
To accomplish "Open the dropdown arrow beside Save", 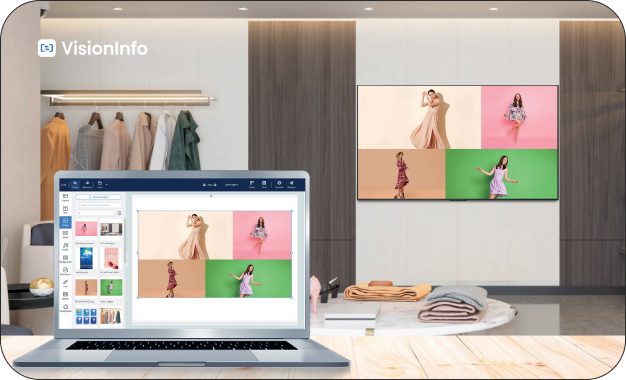I will 107,184.
